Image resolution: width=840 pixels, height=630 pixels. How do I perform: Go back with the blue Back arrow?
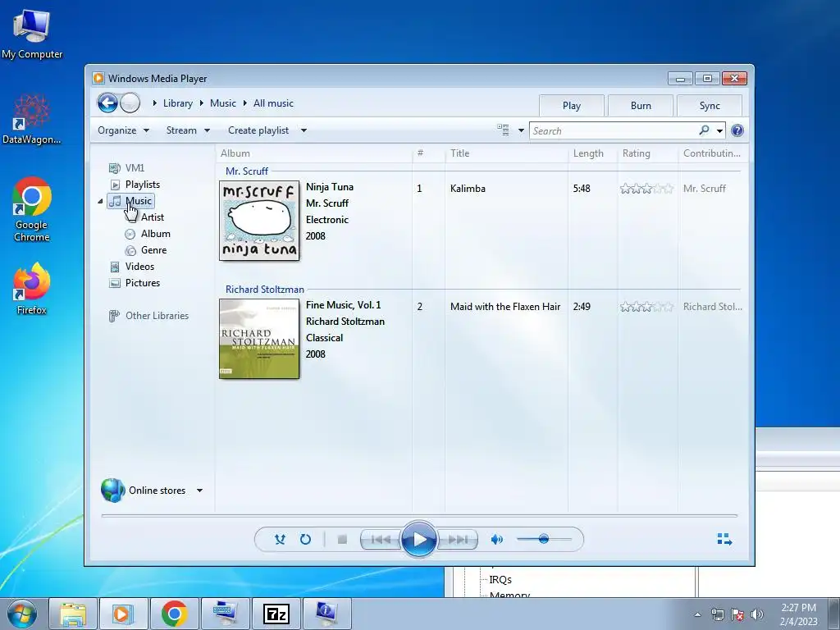point(107,103)
